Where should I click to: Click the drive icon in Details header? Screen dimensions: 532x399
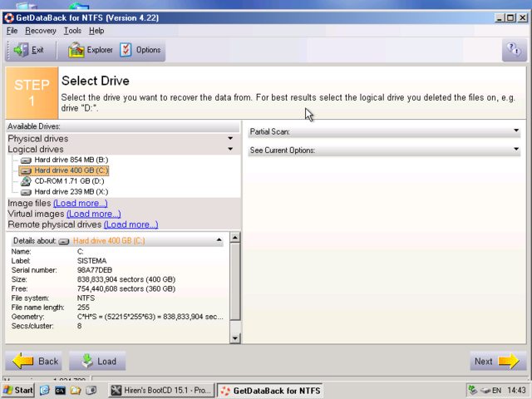point(64,242)
